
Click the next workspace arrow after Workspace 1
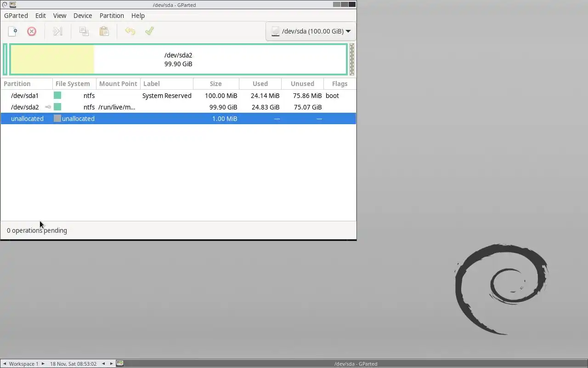click(43, 363)
